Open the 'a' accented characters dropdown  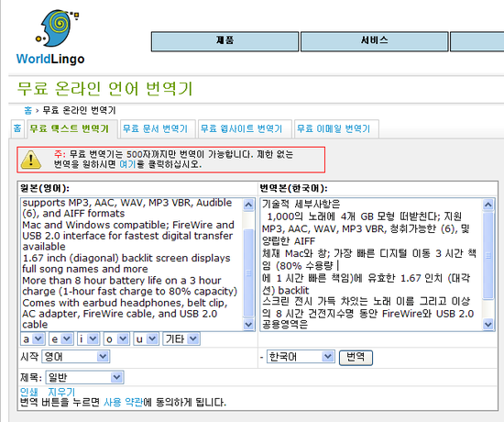click(33, 339)
